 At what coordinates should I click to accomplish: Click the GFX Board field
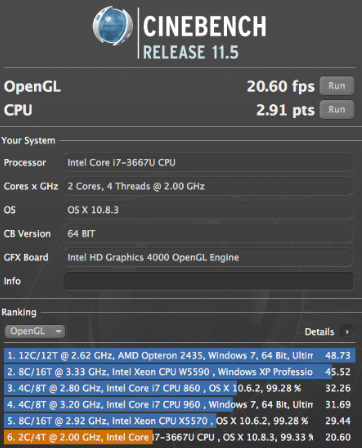click(208, 257)
